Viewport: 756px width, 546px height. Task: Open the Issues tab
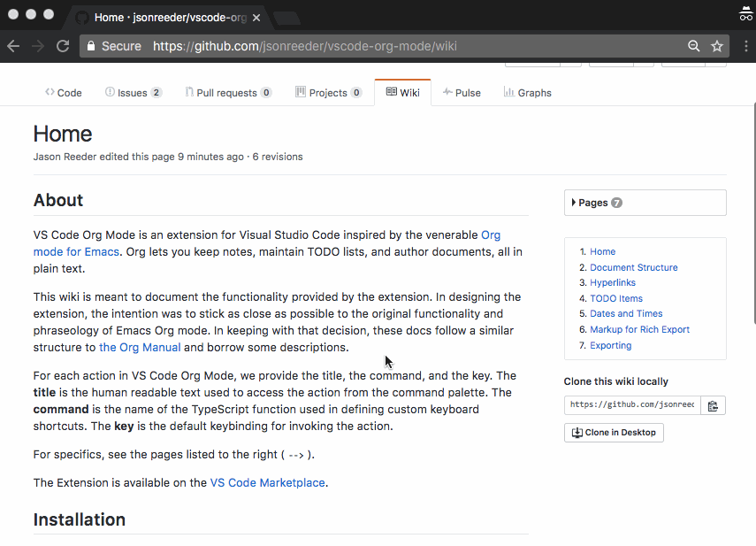pos(134,93)
